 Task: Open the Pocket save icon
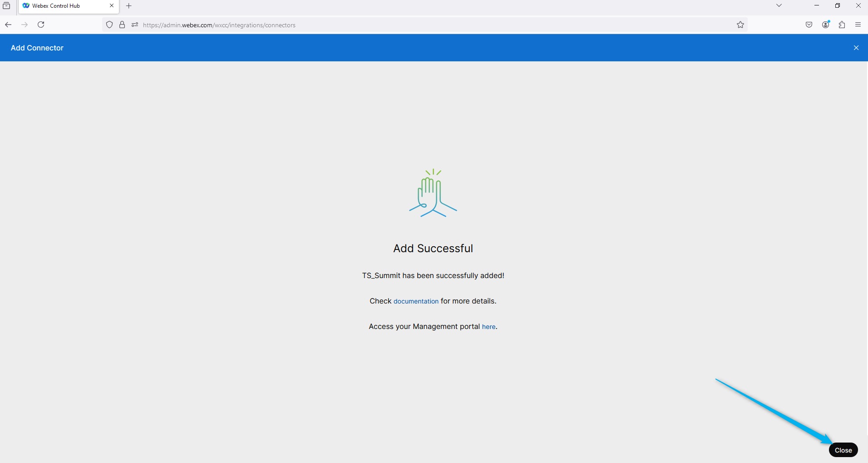click(809, 25)
